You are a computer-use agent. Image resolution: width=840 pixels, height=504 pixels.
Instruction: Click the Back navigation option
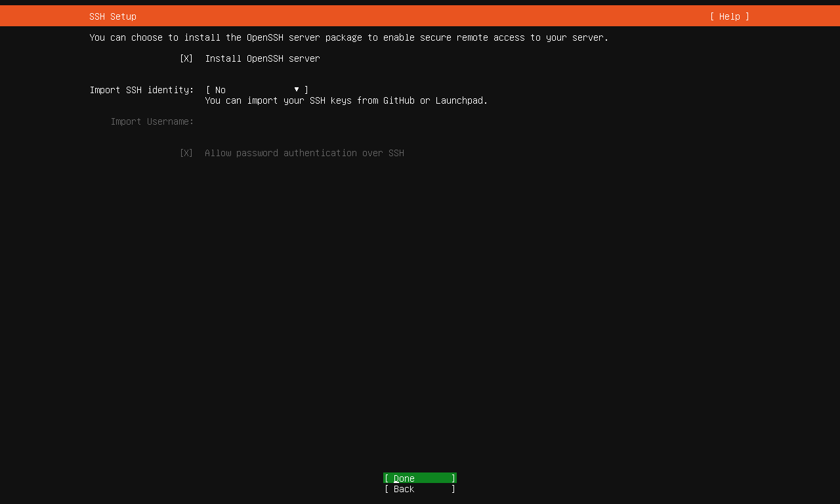419,489
